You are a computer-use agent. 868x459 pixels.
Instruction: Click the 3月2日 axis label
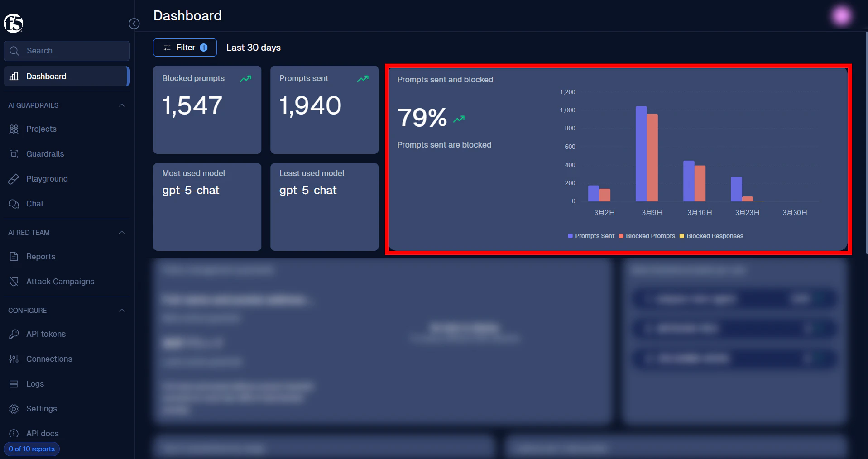(x=604, y=212)
